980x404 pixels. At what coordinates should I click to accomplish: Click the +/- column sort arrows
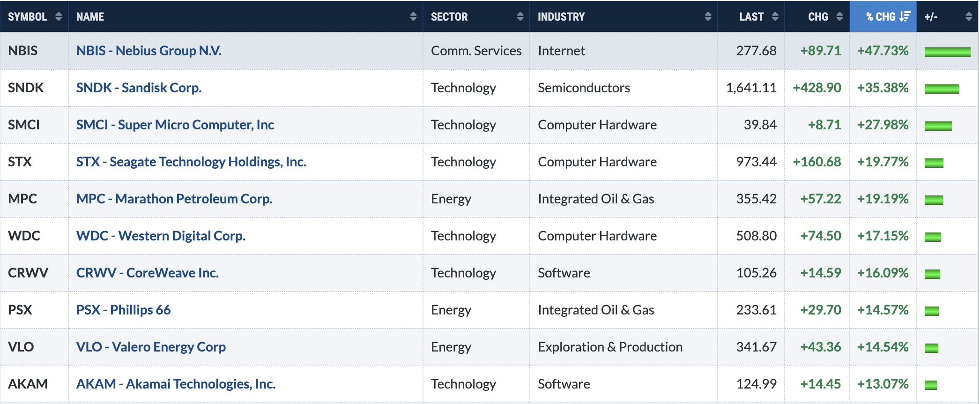969,16
